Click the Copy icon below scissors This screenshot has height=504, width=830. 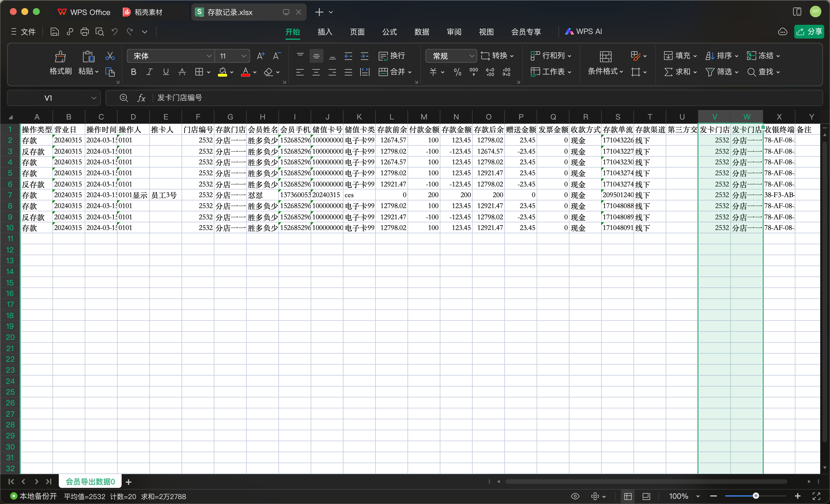tap(110, 72)
